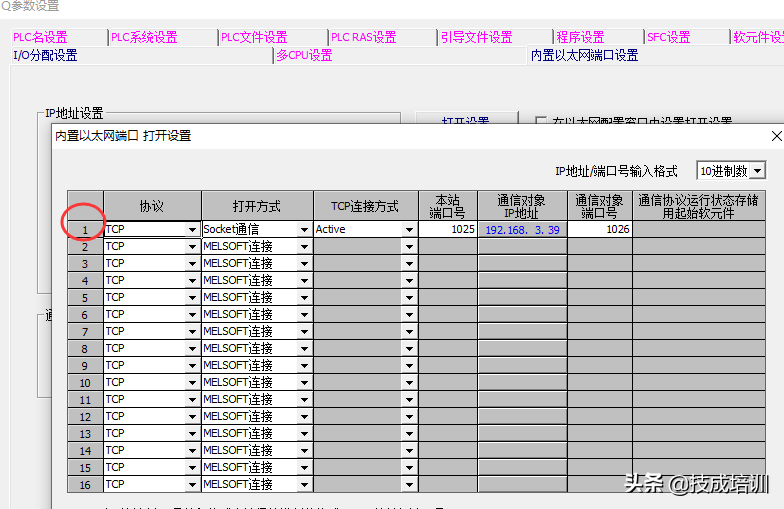This screenshot has width=784, height=509.
Task: Select the I/O分配设置 tab
Action: click(x=45, y=55)
